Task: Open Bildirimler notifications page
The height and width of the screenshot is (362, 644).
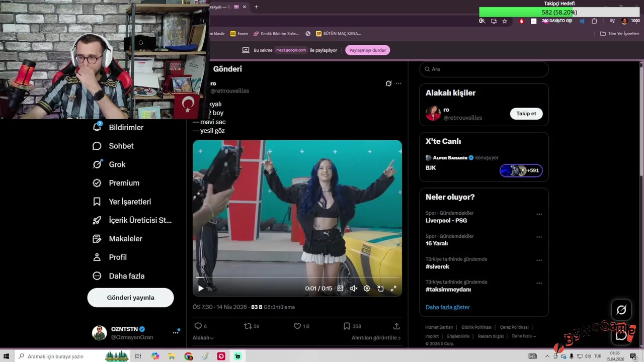Action: (x=118, y=128)
